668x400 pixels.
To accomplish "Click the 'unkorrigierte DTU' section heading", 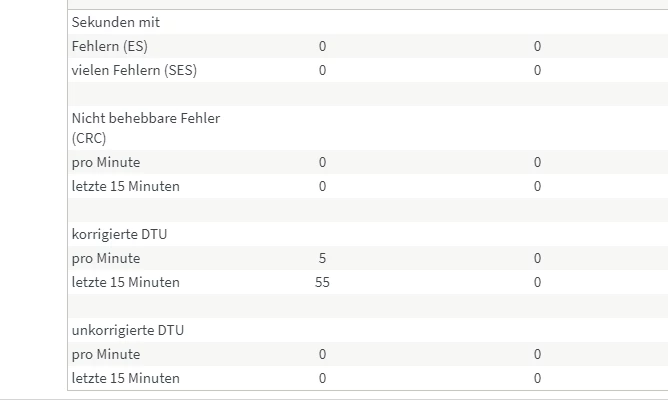I will coord(128,330).
